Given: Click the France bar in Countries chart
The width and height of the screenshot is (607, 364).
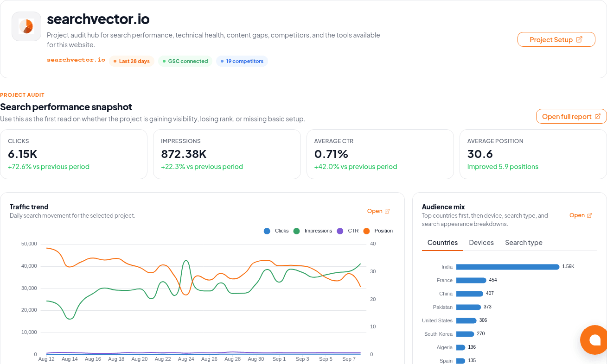Looking at the screenshot, I should click(x=471, y=280).
